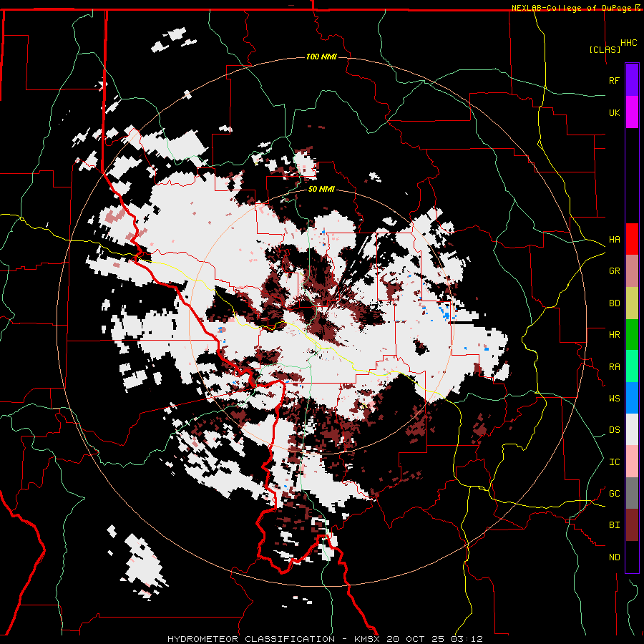Click the WS blue legend swatch
Screen dimensions: 644x644
point(632,398)
